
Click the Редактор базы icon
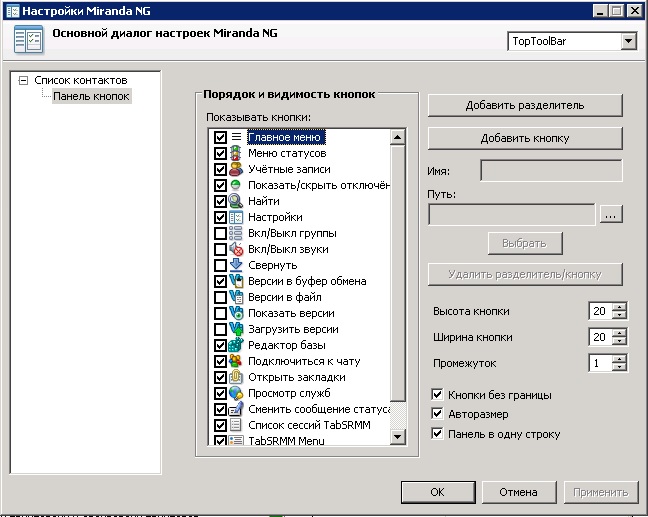point(236,345)
